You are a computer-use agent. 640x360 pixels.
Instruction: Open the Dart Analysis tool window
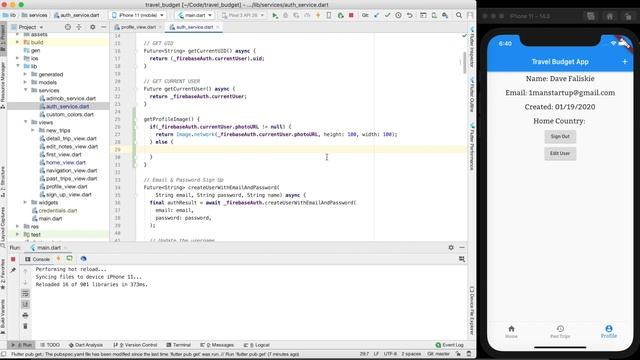[86, 345]
